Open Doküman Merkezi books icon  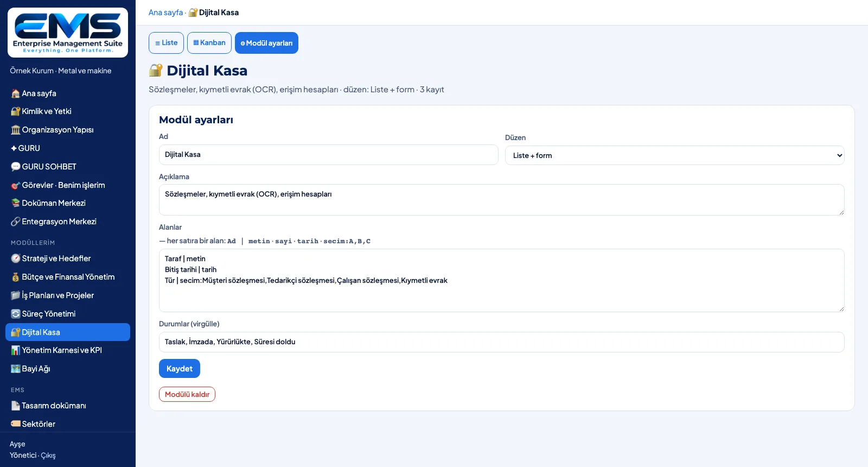click(16, 203)
